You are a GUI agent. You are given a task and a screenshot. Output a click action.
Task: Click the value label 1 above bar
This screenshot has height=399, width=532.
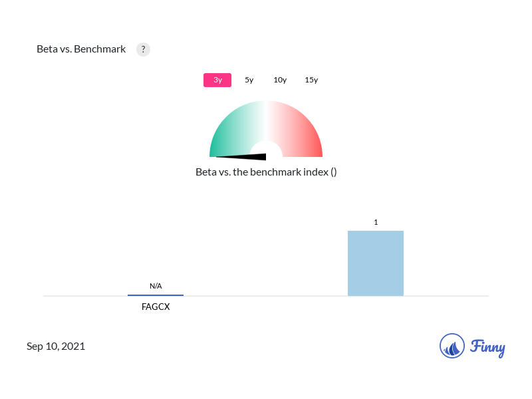point(376,222)
